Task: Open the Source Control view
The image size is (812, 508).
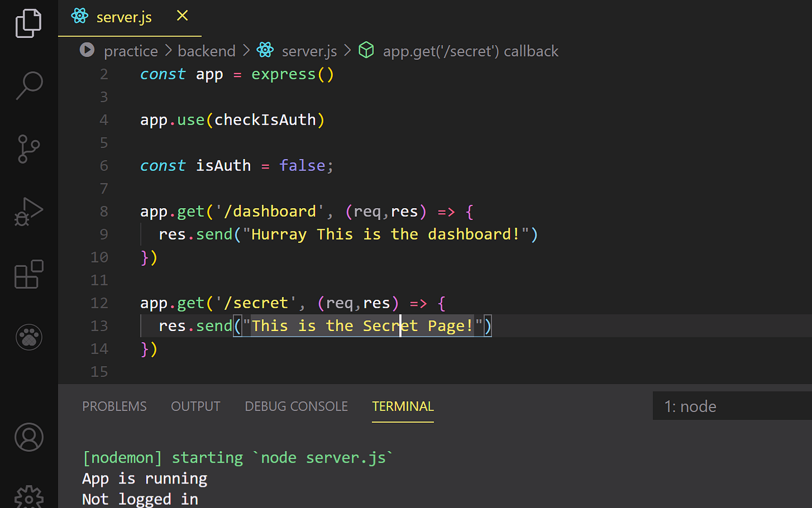Action: [x=28, y=149]
